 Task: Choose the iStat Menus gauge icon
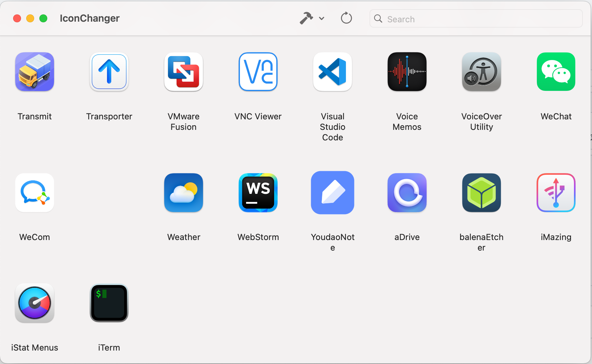(34, 303)
